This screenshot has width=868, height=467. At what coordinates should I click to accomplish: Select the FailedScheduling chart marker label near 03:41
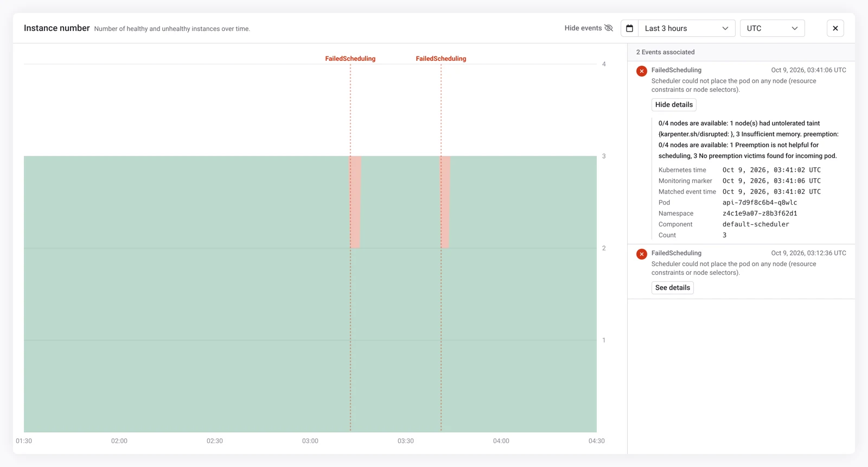(441, 59)
